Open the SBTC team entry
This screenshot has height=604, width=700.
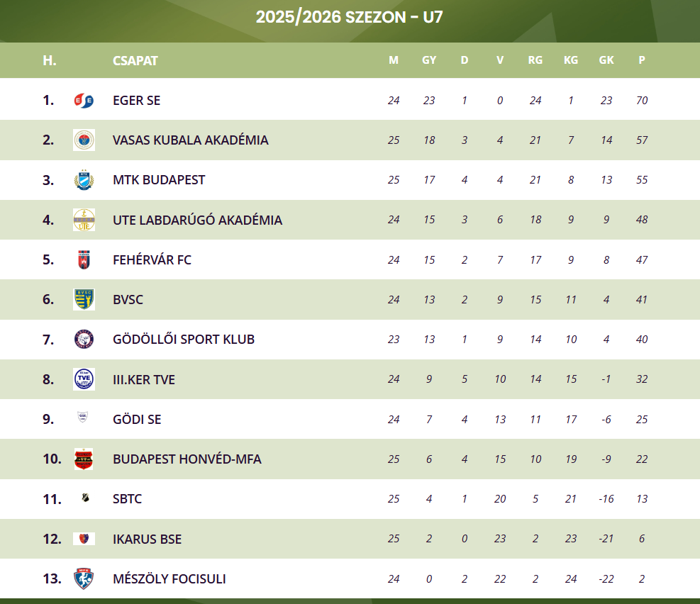tap(127, 499)
